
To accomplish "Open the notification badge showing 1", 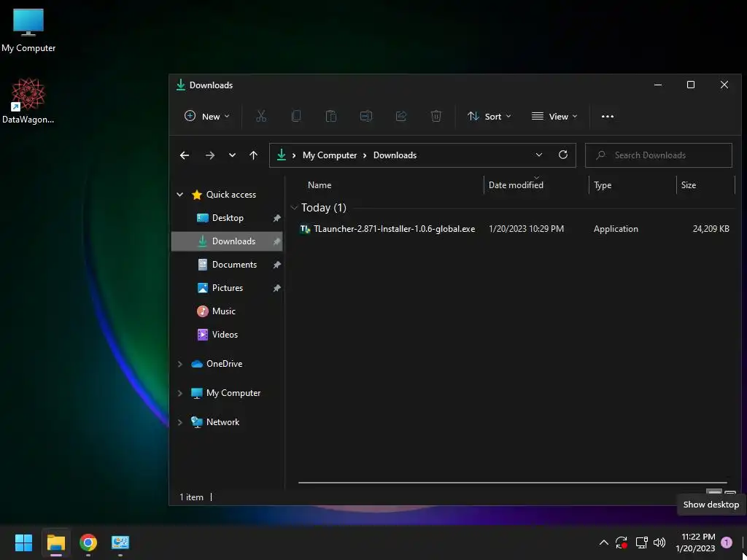I will coord(727,542).
